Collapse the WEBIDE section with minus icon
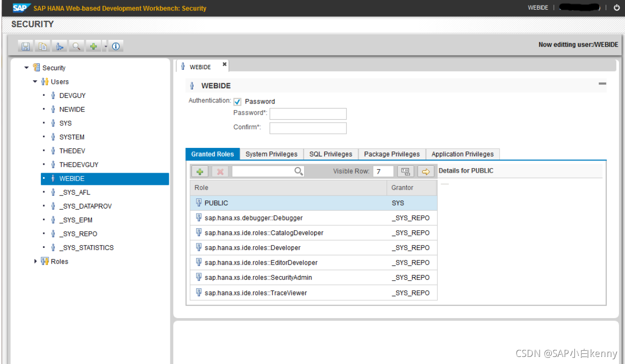Screen dimensions: 625x364 point(602,84)
